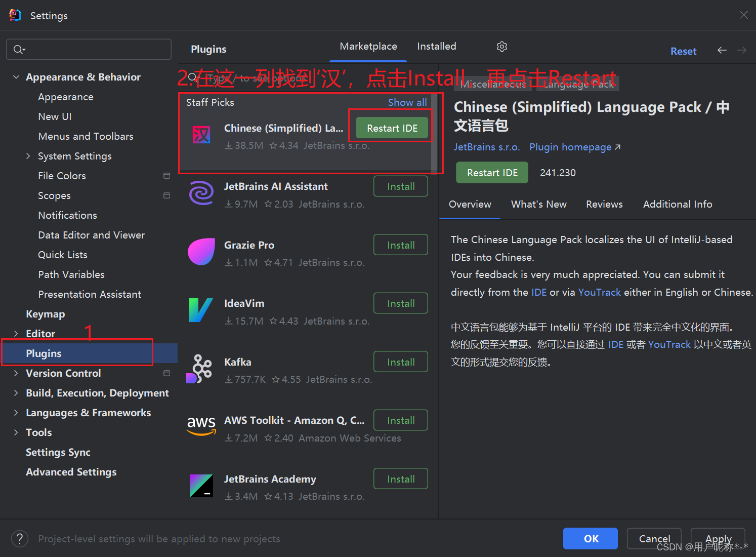Click the forward navigation arrow
This screenshot has width=756, height=557.
coord(742,50)
